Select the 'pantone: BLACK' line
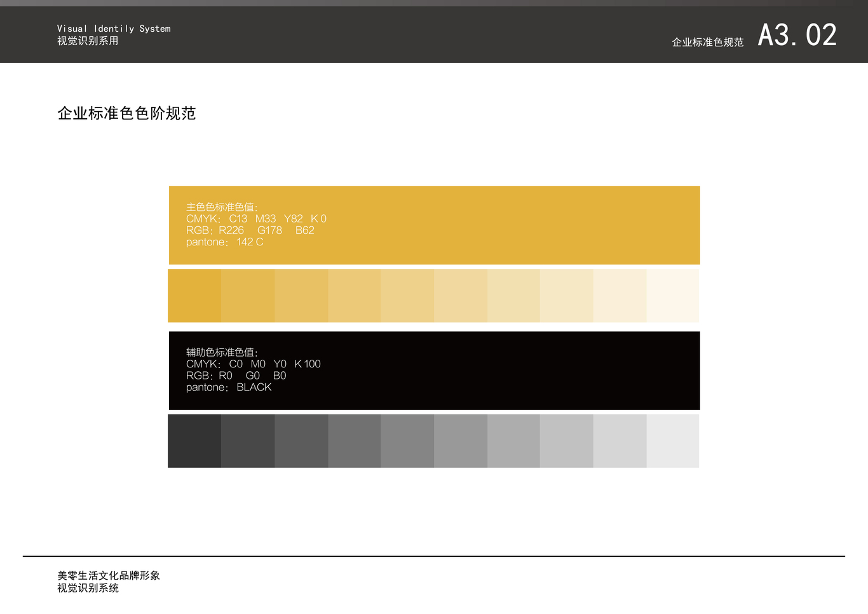Image resolution: width=868 pixels, height=614 pixels. point(229,387)
